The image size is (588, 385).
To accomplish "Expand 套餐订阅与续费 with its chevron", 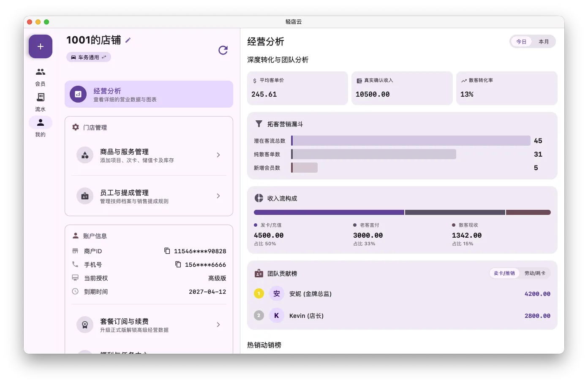I will [218, 325].
